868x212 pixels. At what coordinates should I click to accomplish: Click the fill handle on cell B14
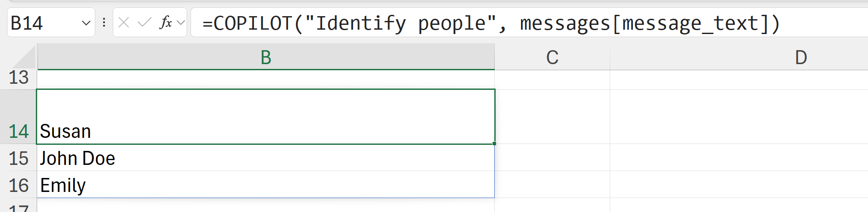494,144
